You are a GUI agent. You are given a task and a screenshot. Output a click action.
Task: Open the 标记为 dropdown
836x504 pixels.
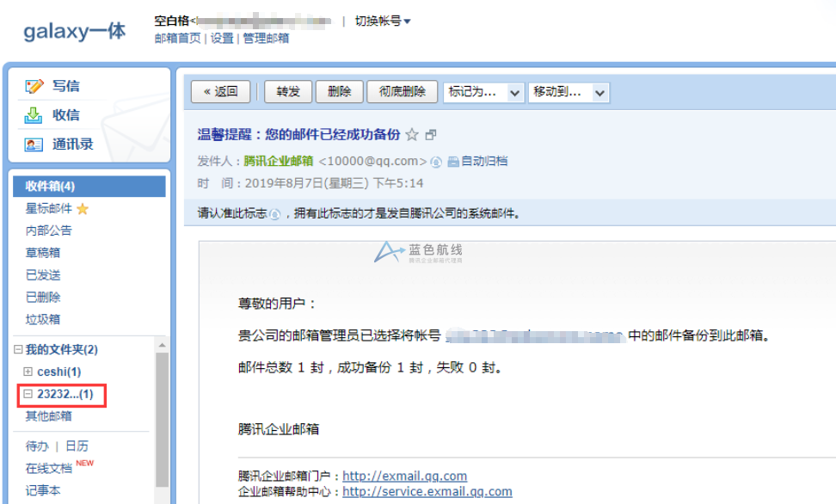[x=483, y=92]
